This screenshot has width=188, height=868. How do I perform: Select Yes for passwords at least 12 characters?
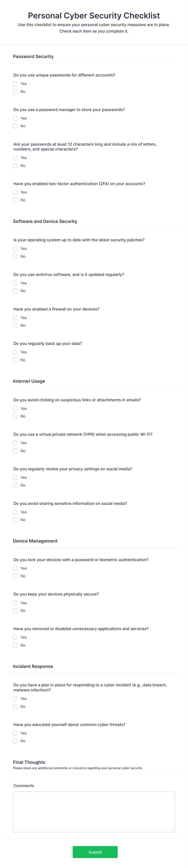tap(16, 158)
